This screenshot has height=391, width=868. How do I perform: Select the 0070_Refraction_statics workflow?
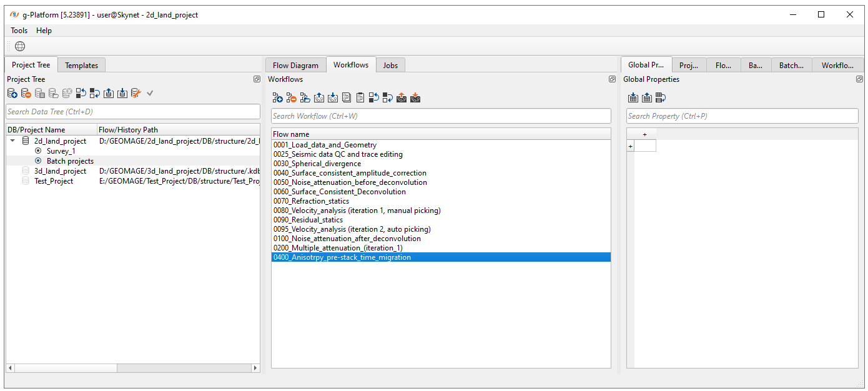pos(311,201)
